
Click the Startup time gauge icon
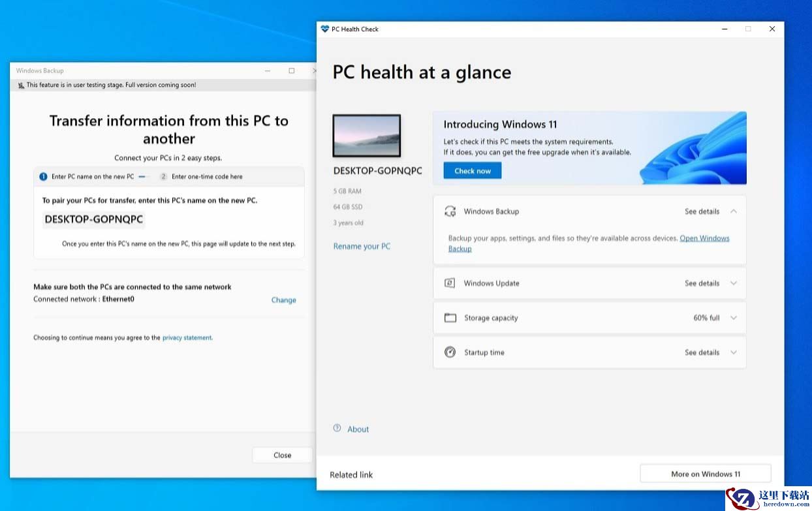[450, 352]
